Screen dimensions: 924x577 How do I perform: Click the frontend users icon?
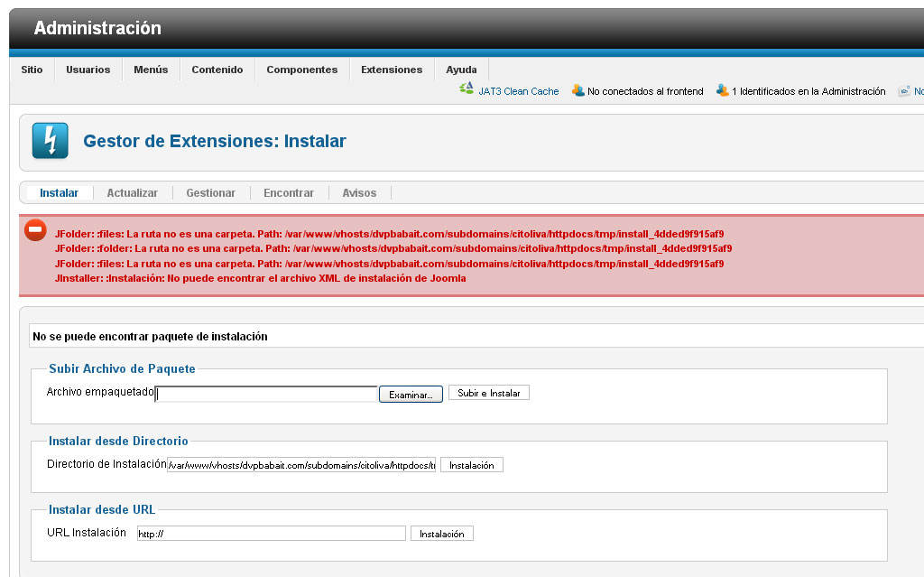[578, 90]
